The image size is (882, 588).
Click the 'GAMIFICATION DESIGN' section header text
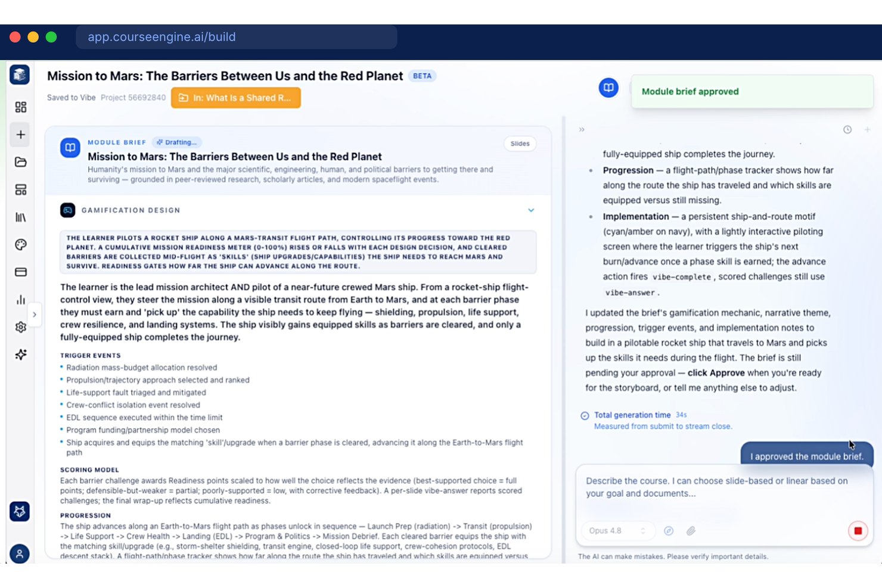tap(131, 210)
